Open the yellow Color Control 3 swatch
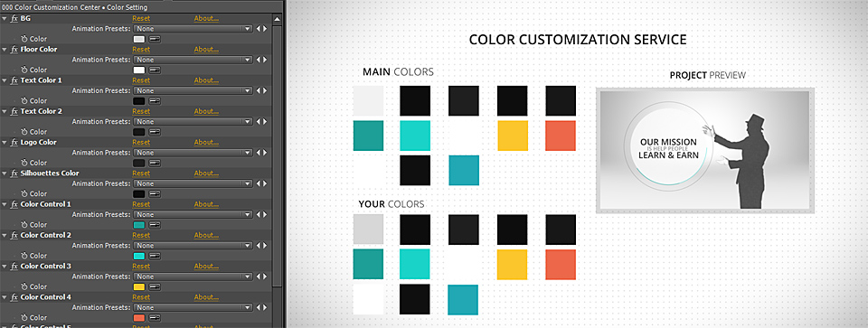 (x=139, y=287)
